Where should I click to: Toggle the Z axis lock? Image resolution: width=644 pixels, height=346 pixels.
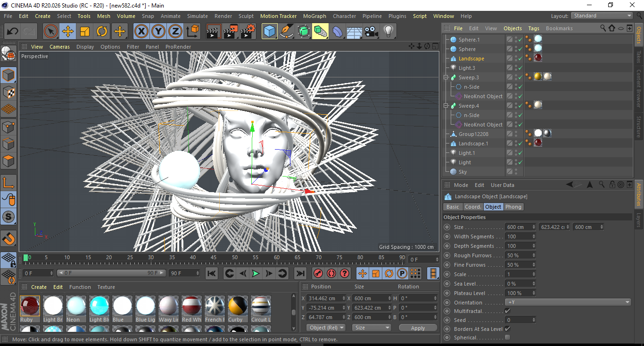[x=175, y=32]
